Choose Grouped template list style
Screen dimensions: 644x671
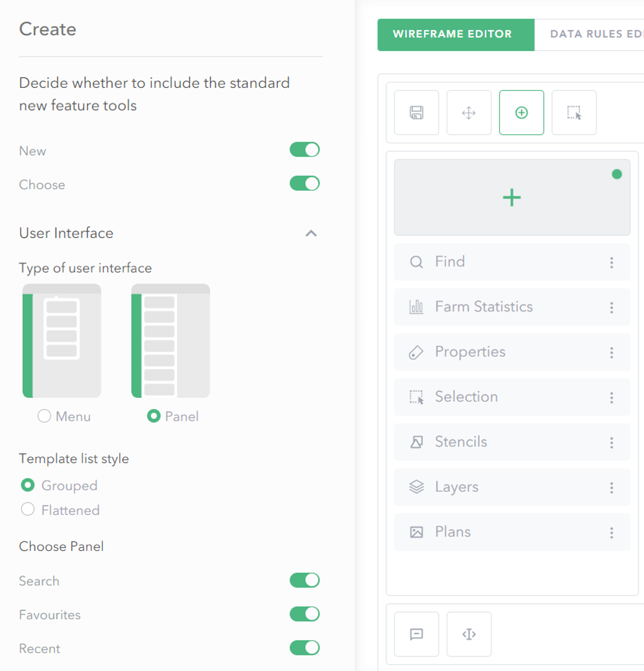point(28,485)
